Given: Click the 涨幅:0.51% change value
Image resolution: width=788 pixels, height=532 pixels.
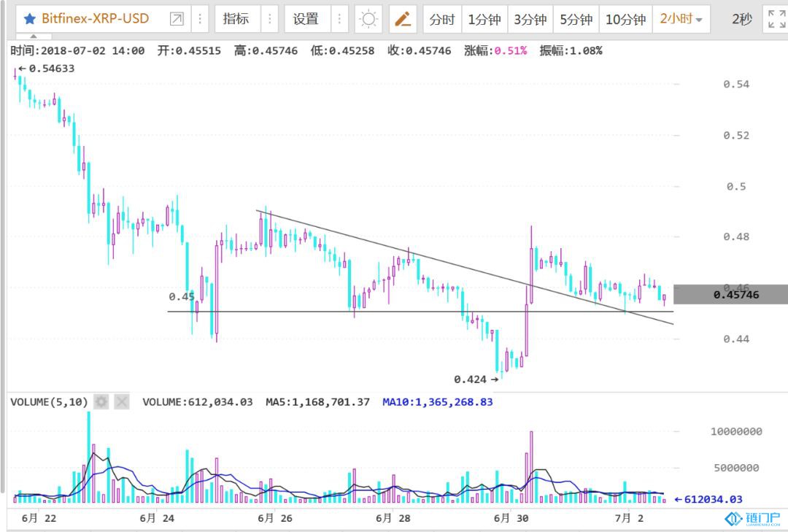Looking at the screenshot, I should [x=495, y=51].
